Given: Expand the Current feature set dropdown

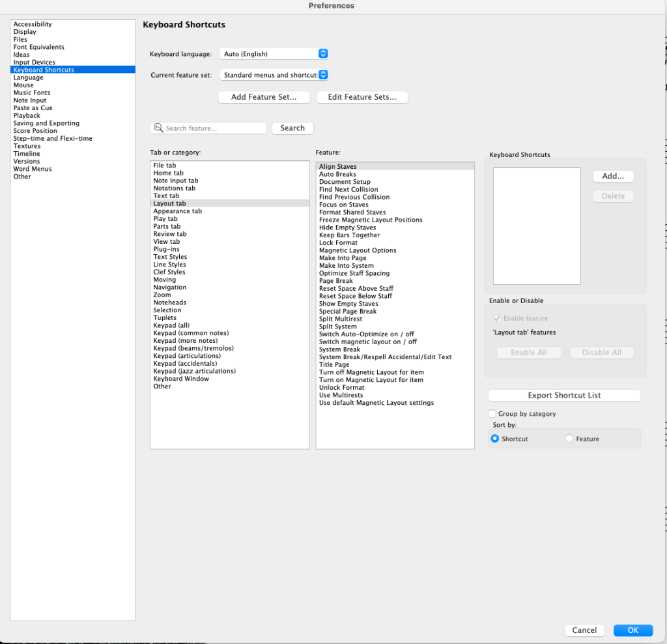Looking at the screenshot, I should (274, 75).
